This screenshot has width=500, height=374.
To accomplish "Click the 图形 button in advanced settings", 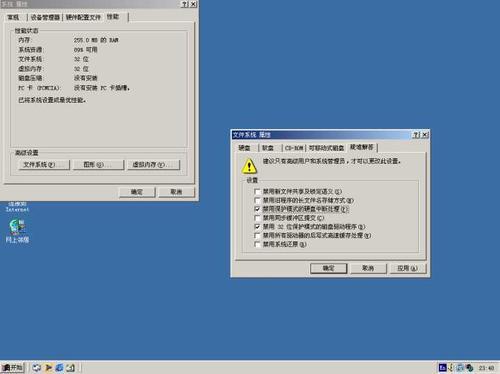I will [98, 165].
